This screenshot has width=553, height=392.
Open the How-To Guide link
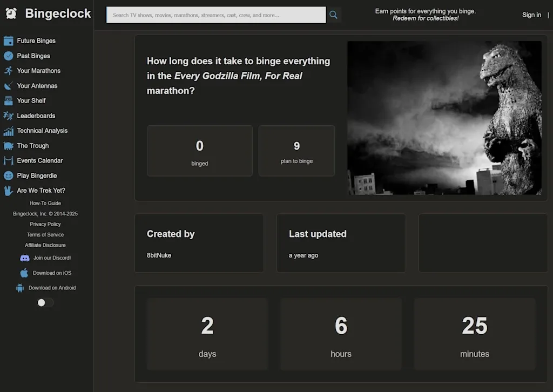click(45, 203)
